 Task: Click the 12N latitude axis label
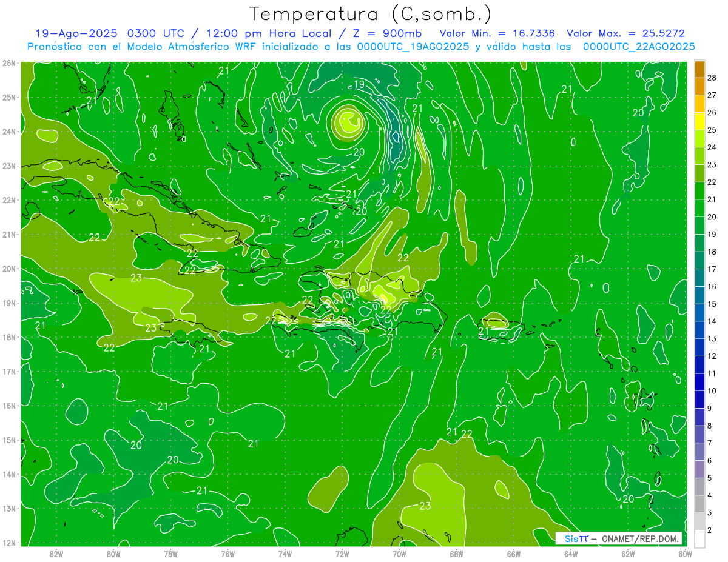click(9, 543)
